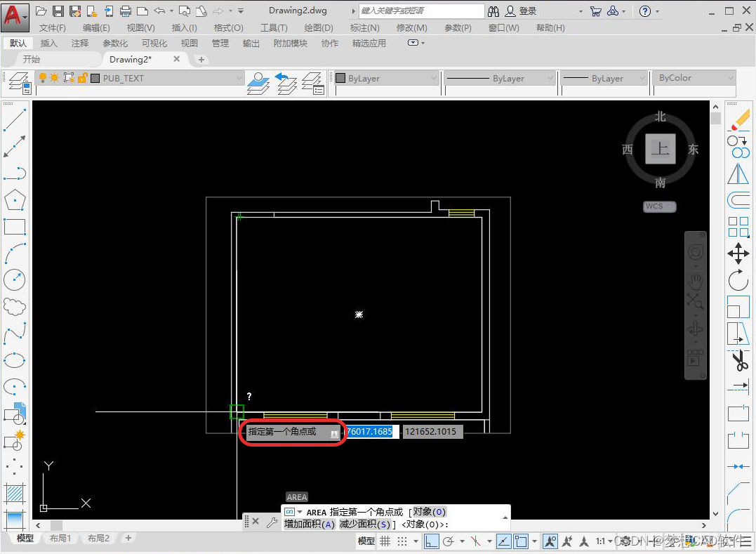Select the Move tool on right toolbar
Viewport: 756px width, 554px height.
[x=738, y=254]
